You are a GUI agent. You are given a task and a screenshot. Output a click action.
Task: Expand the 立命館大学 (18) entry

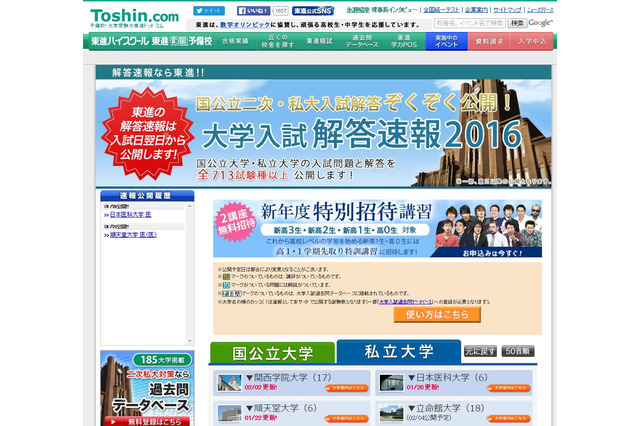(446, 408)
